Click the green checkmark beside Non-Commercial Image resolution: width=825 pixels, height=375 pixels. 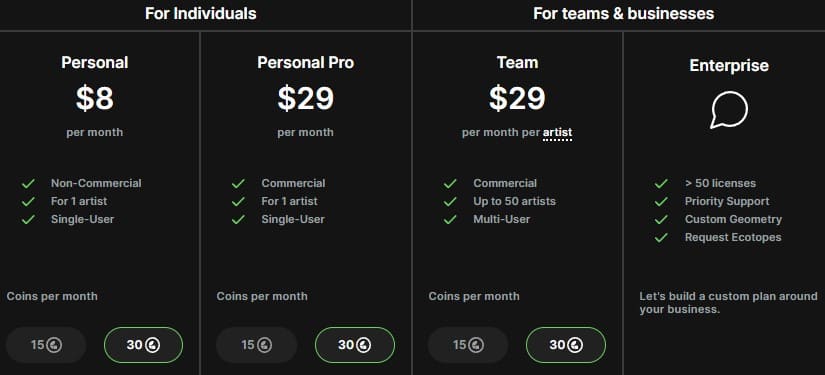(x=28, y=184)
